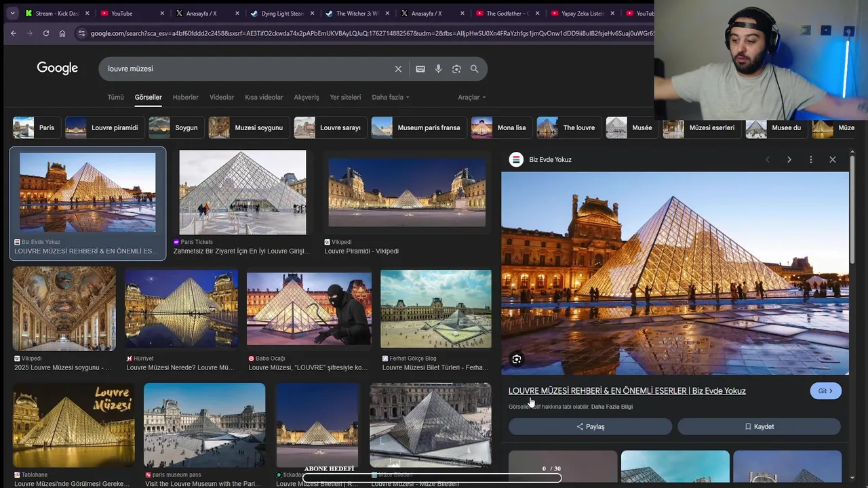The width and height of the screenshot is (868, 488).
Task: Open the Ferhat Gökçe Blog thumbnail
Action: pyautogui.click(x=436, y=309)
